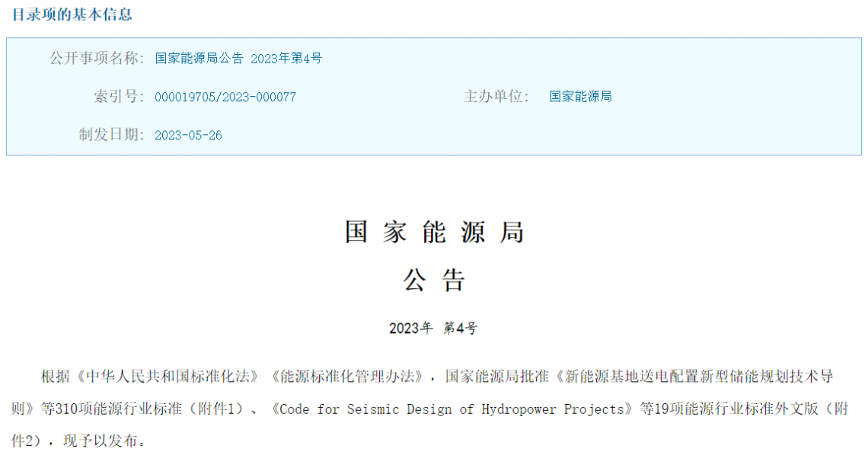868x452 pixels.
Task: Click the text 国家能源局批准 in the paragraph
Action: [x=496, y=377]
